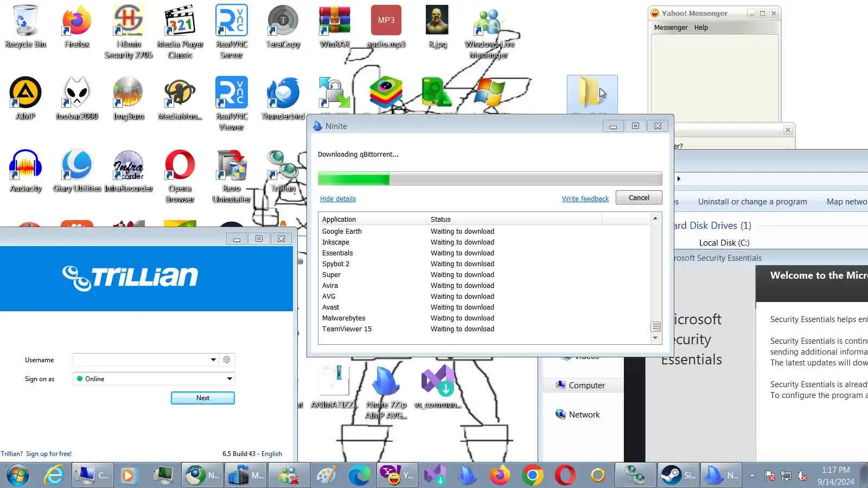Select the TeraCopy desktop icon
The width and height of the screenshot is (868, 488).
283,27
